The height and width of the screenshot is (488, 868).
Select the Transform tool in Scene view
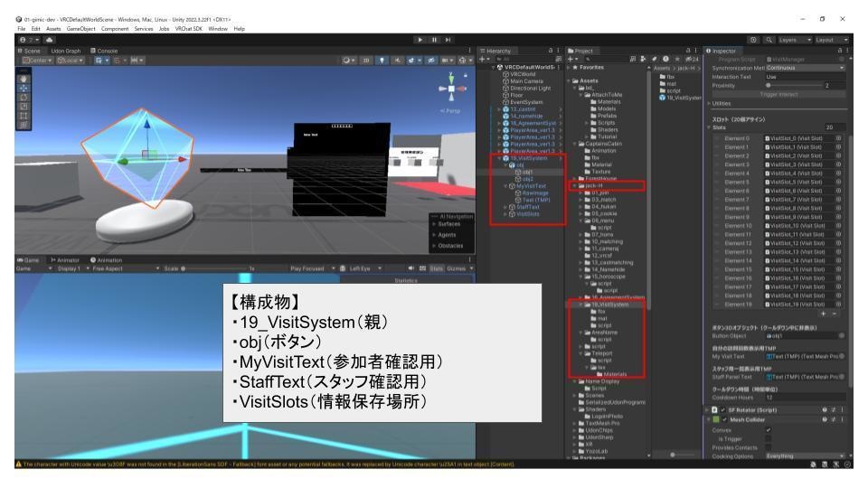24,126
